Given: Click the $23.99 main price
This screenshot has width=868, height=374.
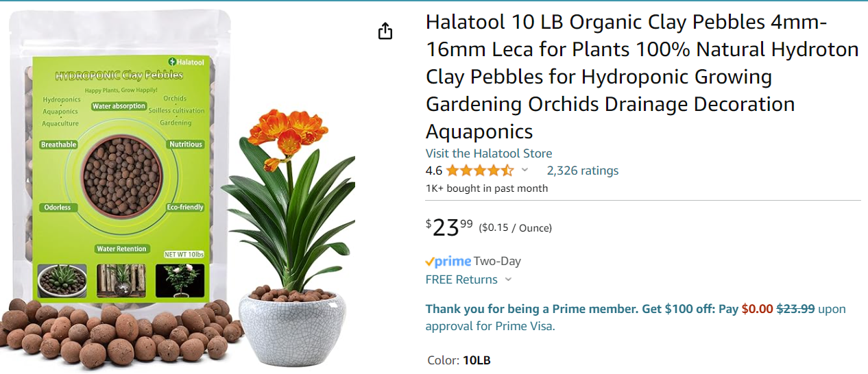Looking at the screenshot, I should 449,227.
